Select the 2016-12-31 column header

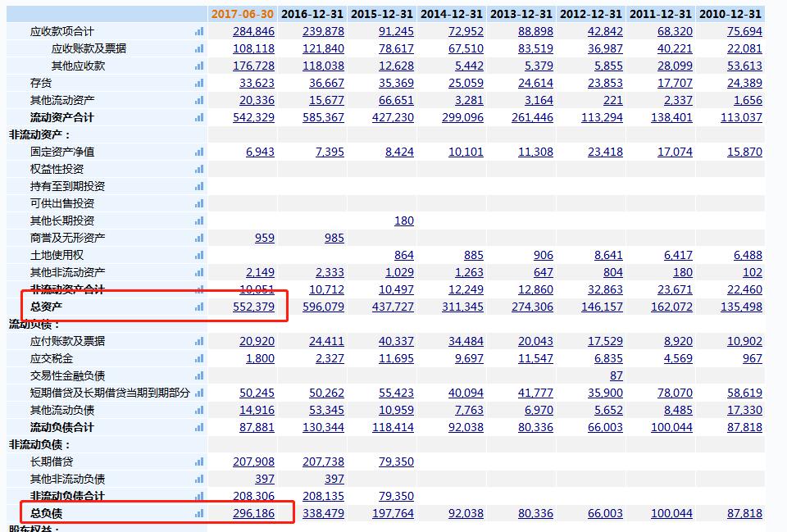pos(312,14)
